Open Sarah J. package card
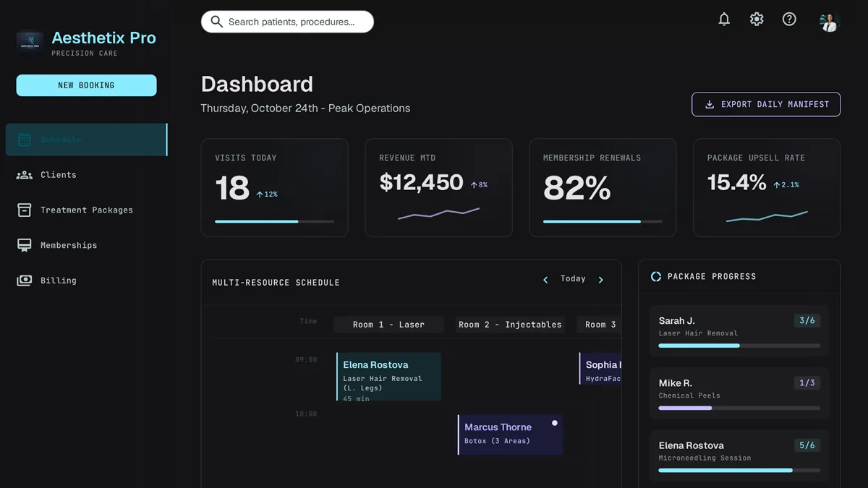This screenshot has width=868, height=488. 739,330
